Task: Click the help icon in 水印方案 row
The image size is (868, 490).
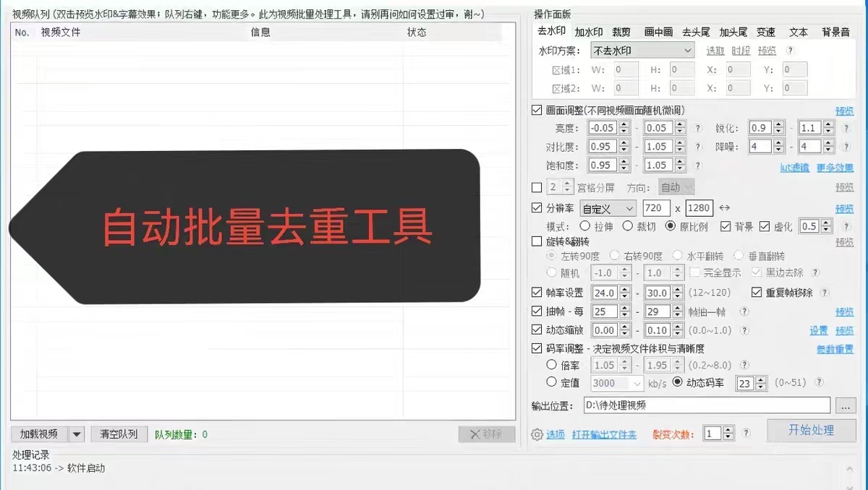Action: click(x=790, y=51)
